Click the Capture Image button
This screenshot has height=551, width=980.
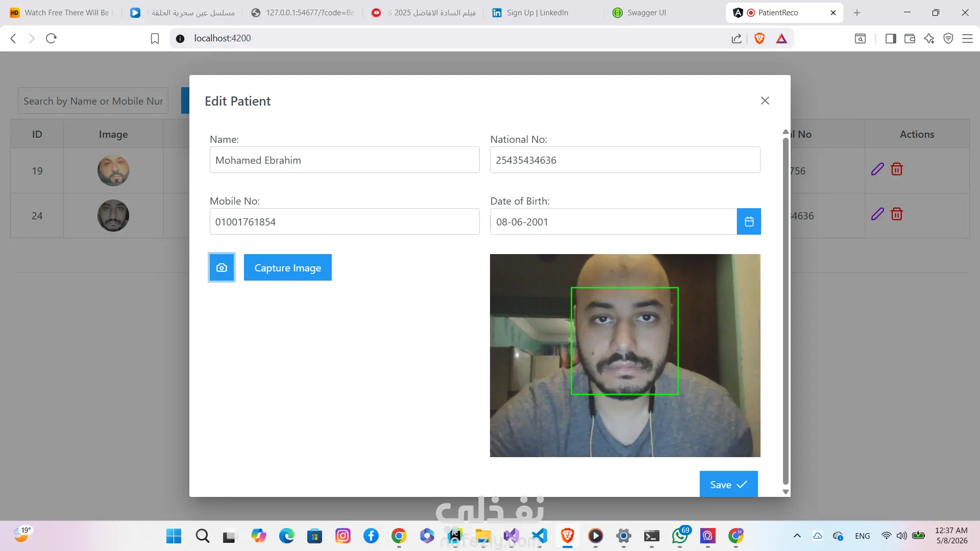click(288, 267)
